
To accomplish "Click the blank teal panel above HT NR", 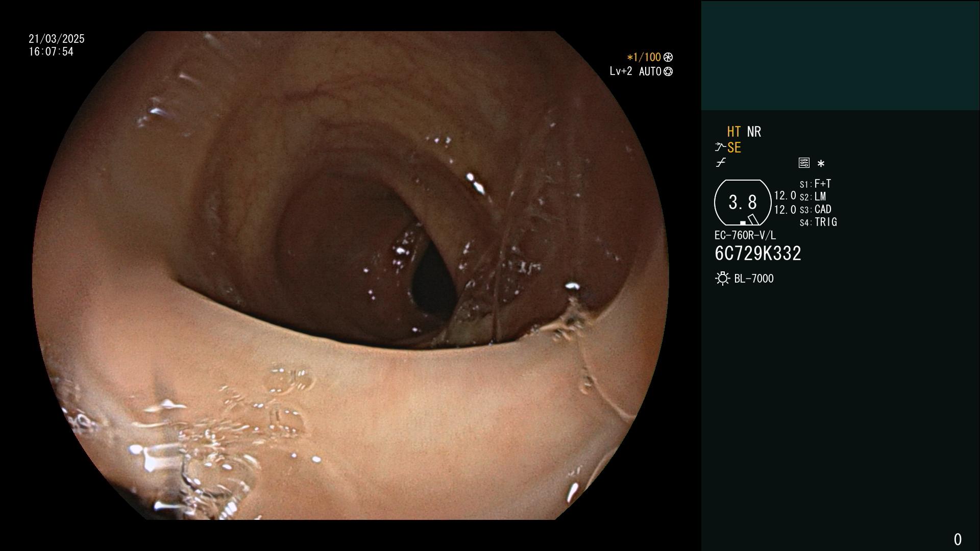I will (840, 55).
